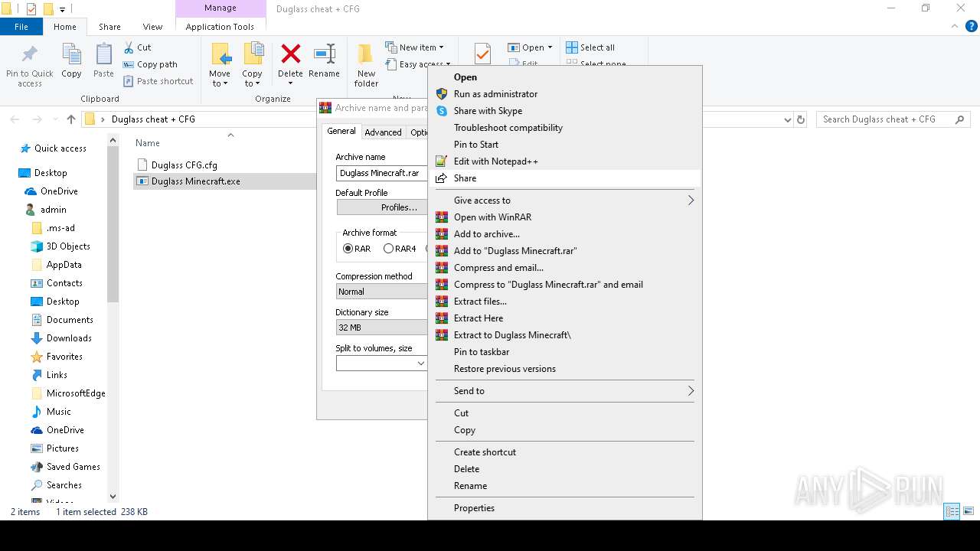
Task: Choose Troubleshoot compatibility
Action: click(x=564, y=128)
